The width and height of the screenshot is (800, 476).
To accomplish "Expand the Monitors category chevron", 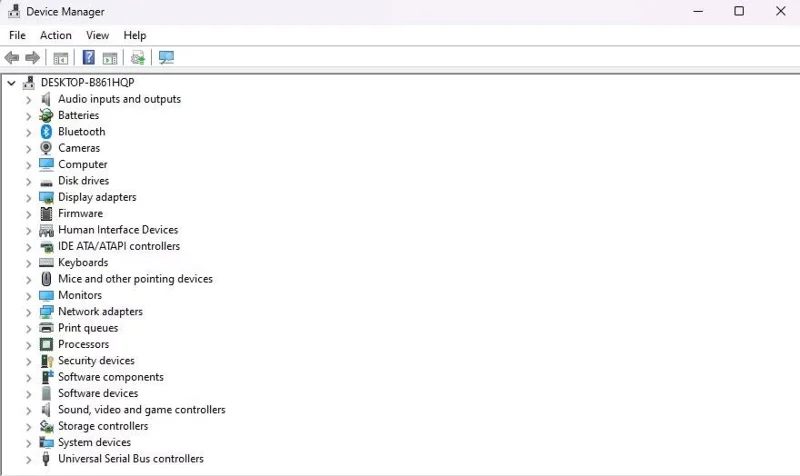I will click(29, 296).
